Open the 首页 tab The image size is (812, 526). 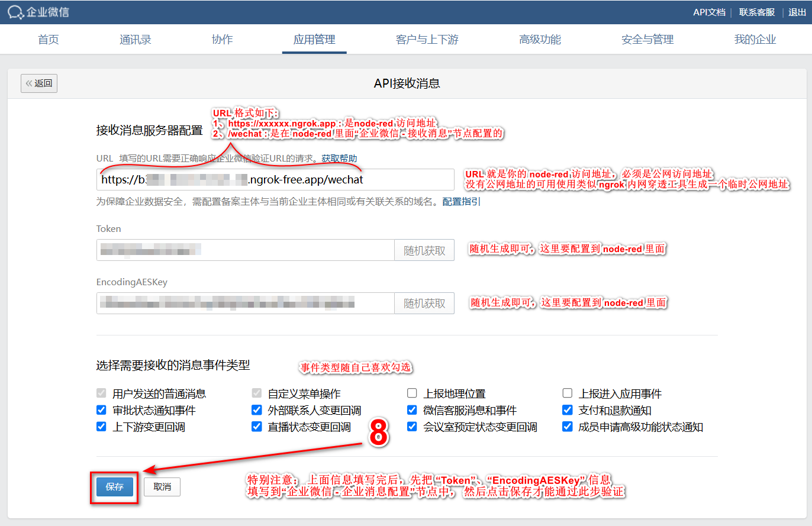click(49, 40)
